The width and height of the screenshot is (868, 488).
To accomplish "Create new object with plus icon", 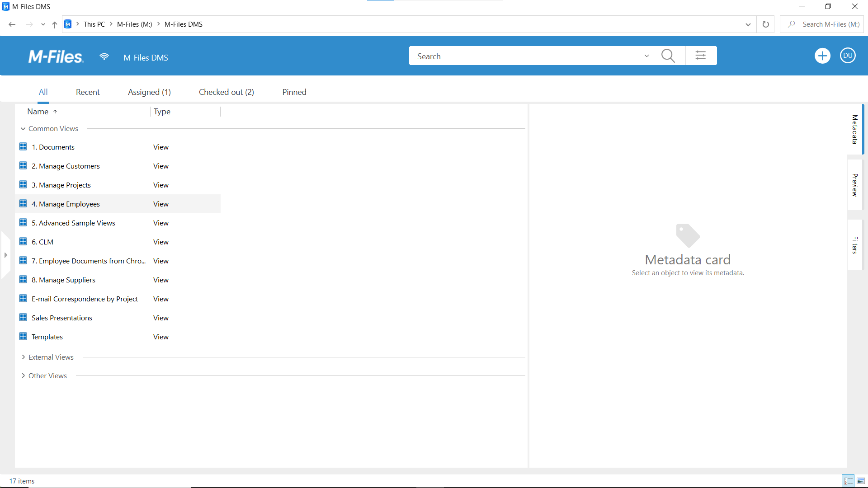I will click(x=822, y=56).
